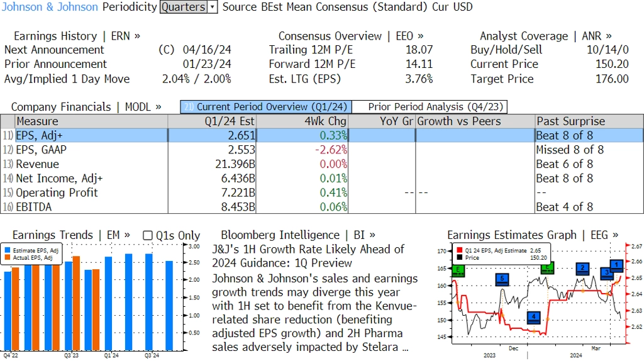Click the Past Surprise column header
This screenshot has height=361, width=644.
click(589, 121)
